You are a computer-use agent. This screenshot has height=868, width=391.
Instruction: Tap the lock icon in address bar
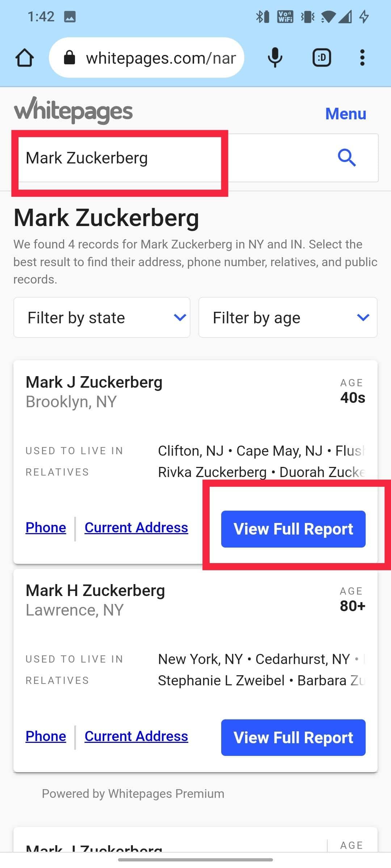70,58
